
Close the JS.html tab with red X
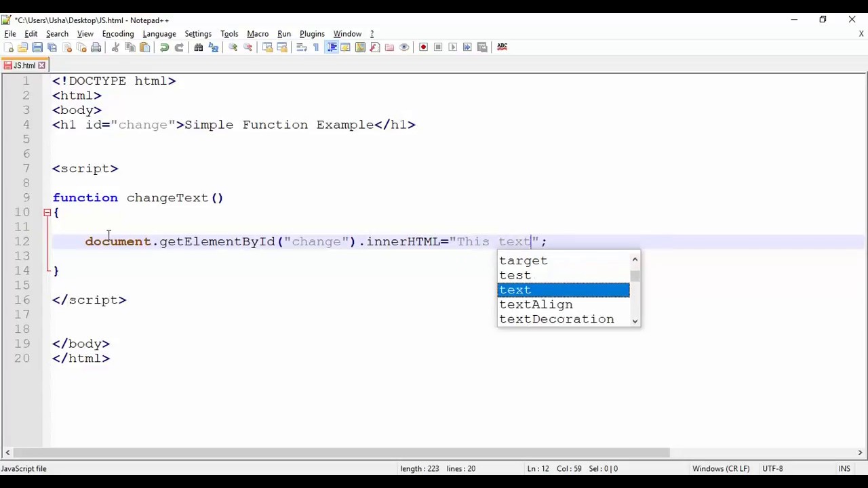[41, 66]
